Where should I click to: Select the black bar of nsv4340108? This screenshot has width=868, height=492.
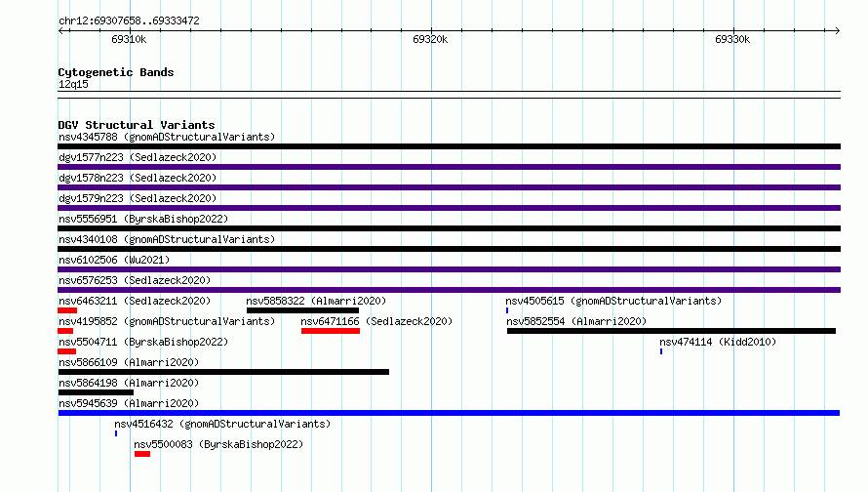point(449,249)
